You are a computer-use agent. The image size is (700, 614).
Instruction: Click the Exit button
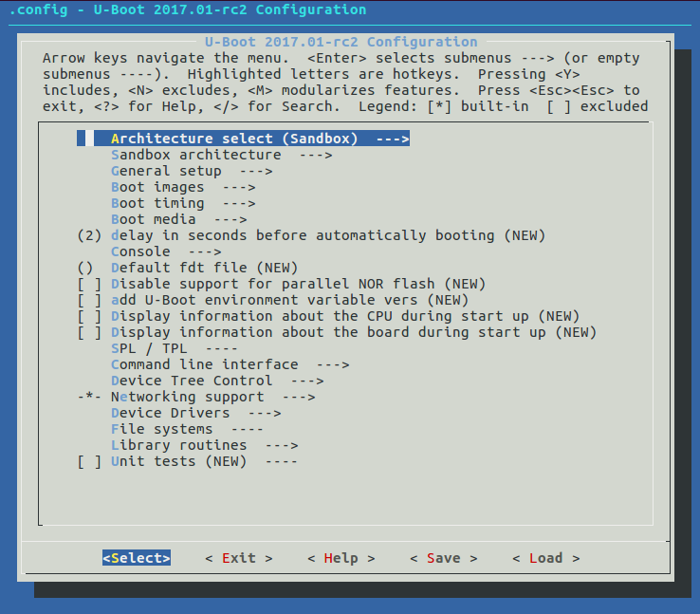point(239,558)
